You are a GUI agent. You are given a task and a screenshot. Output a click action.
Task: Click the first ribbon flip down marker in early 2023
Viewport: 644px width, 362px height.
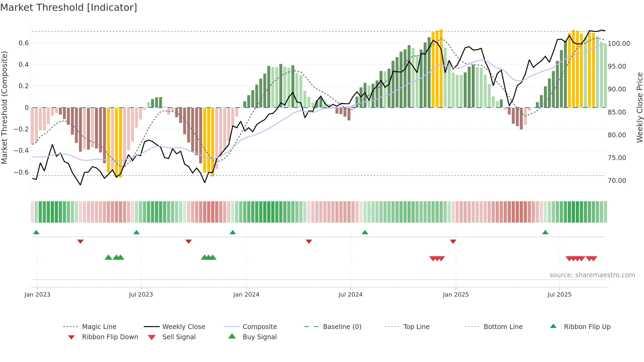tap(80, 242)
